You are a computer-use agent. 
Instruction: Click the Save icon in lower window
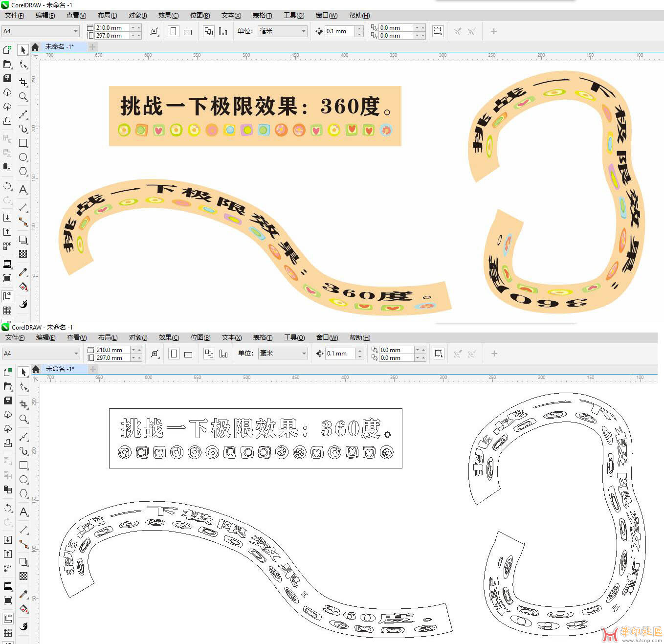(x=8, y=400)
